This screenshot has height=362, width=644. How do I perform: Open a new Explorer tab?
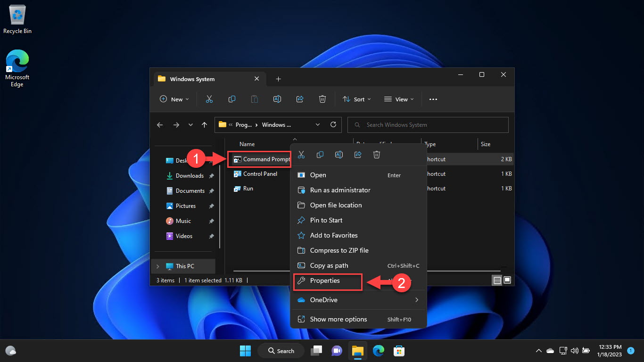(278, 79)
